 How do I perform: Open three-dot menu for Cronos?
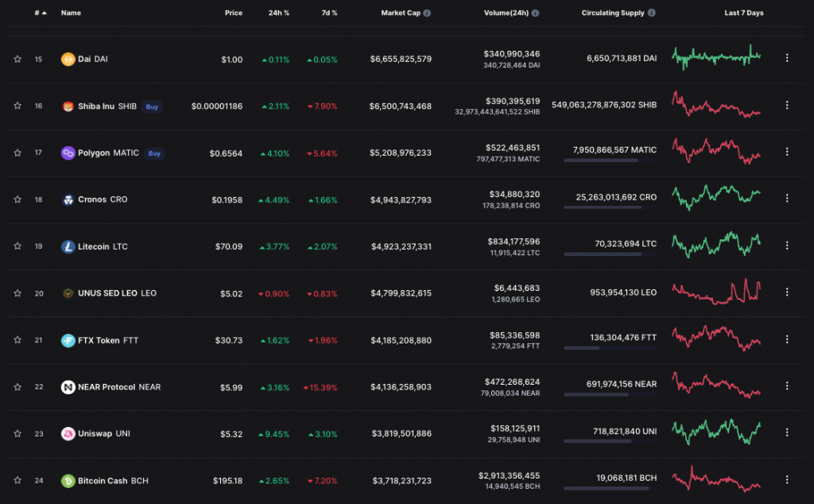(x=787, y=198)
